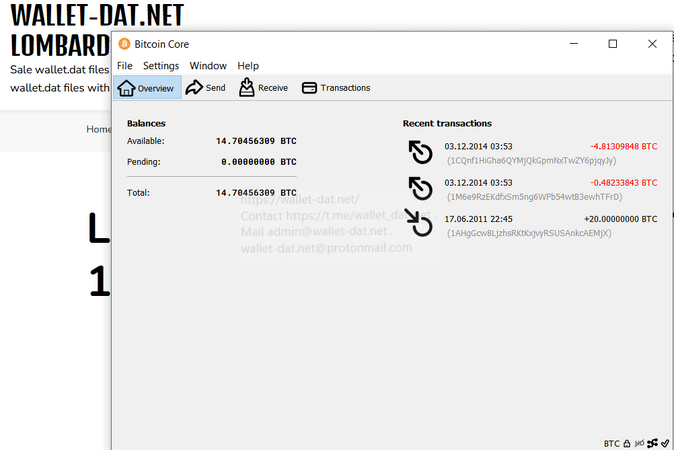Open the BTC unit selector in the status bar
The width and height of the screenshot is (674, 450).
[612, 443]
